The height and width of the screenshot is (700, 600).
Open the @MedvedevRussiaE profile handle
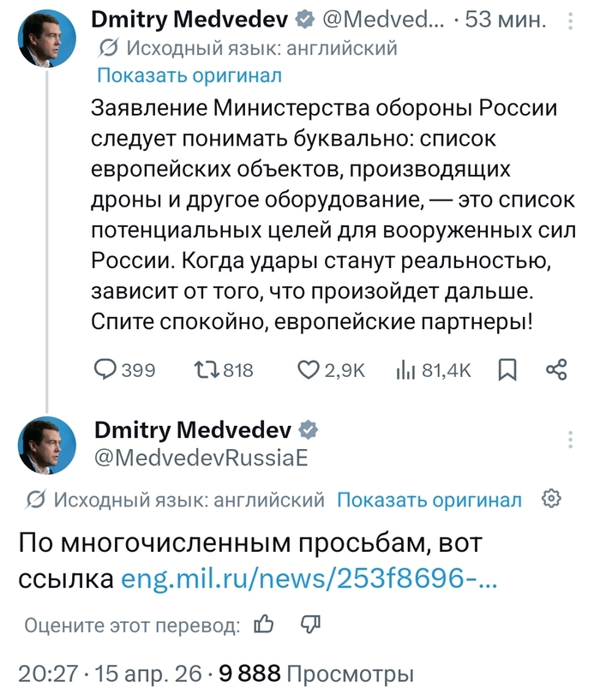pyautogui.click(x=199, y=457)
